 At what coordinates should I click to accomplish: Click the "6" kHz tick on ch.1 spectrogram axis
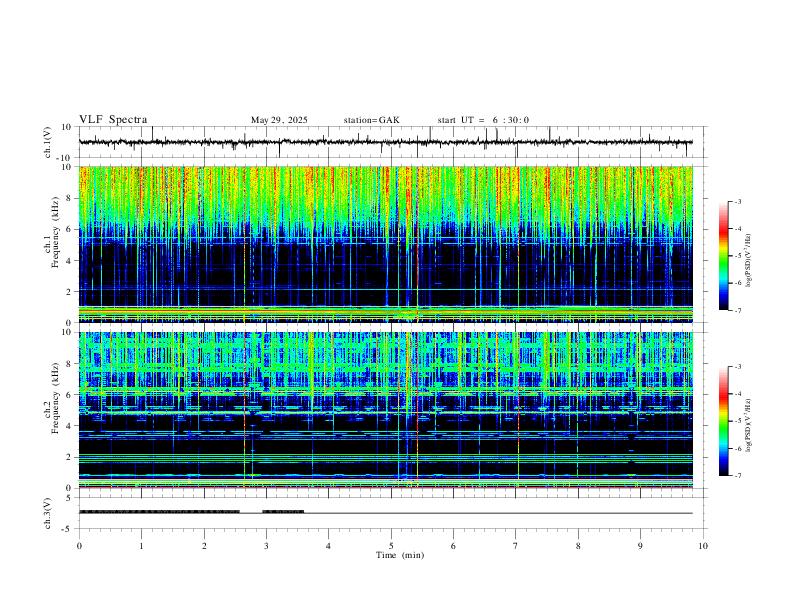pos(69,229)
